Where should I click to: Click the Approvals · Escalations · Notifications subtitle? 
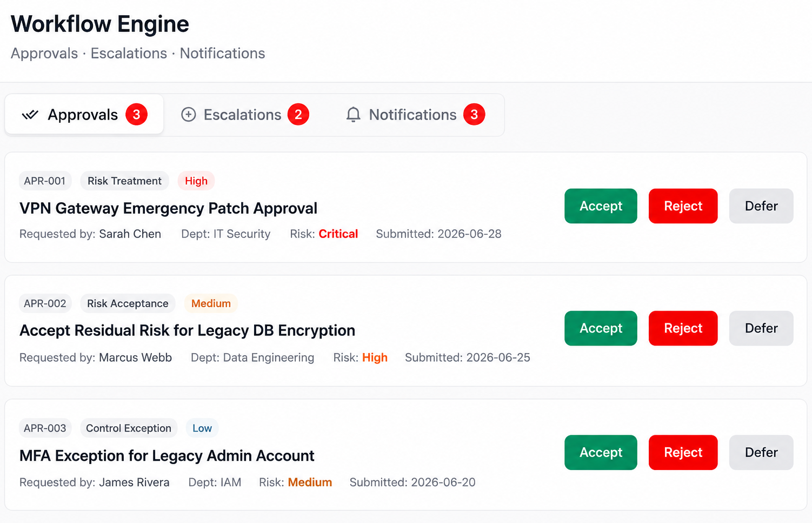coord(138,53)
